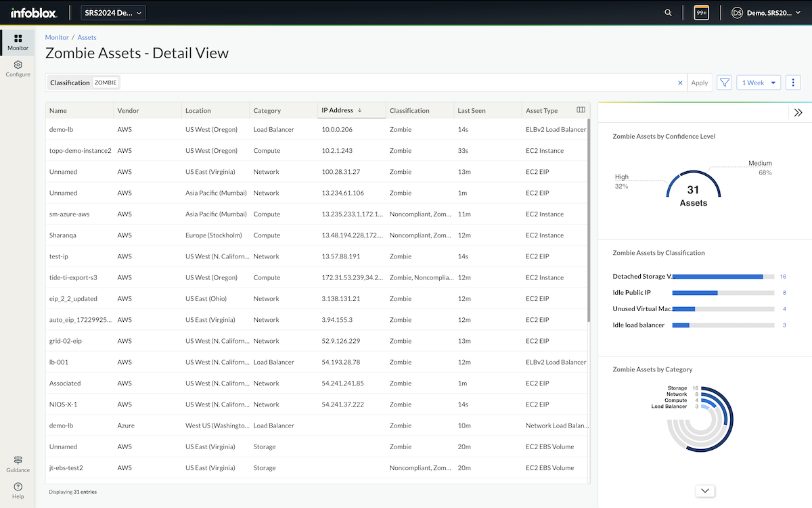The image size is (812, 508).
Task: Open Guidance from the sidebar
Action: tap(18, 464)
